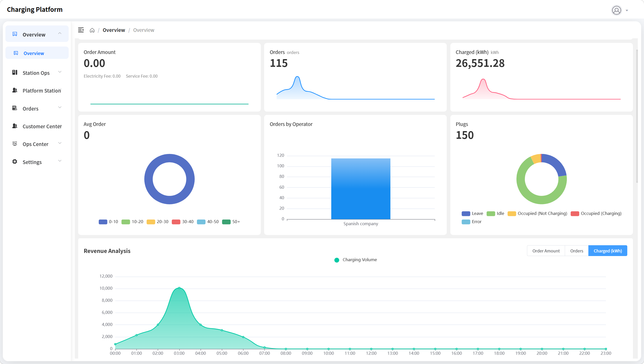Toggle the Idle legend in Plugs chart
This screenshot has height=364, width=644.
(x=495, y=213)
